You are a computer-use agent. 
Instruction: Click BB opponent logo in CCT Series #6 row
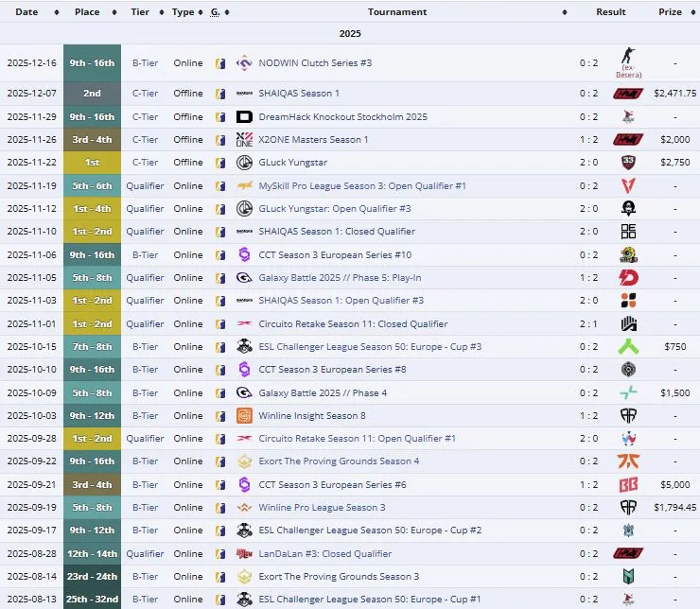point(628,484)
